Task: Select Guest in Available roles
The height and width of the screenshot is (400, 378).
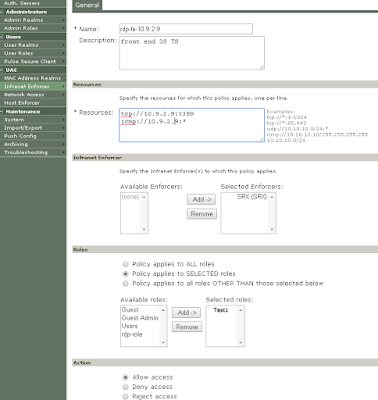Action: (130, 310)
